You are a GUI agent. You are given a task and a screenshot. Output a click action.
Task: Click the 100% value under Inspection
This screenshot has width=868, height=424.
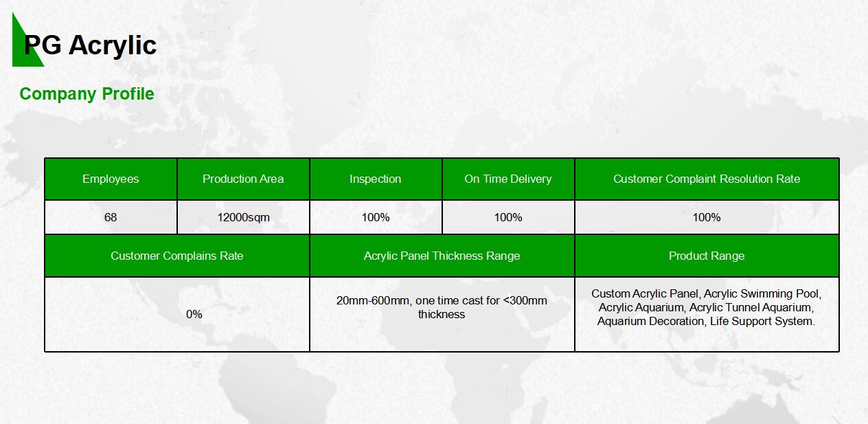[376, 217]
